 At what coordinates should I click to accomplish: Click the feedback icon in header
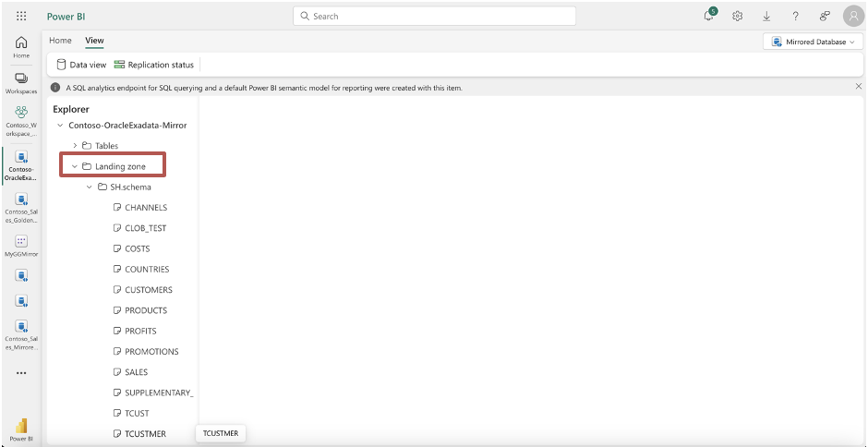coord(825,16)
